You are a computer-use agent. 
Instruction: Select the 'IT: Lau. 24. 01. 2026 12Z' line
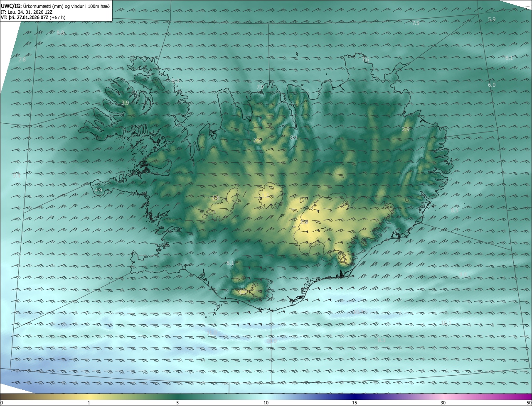[x=27, y=12]
